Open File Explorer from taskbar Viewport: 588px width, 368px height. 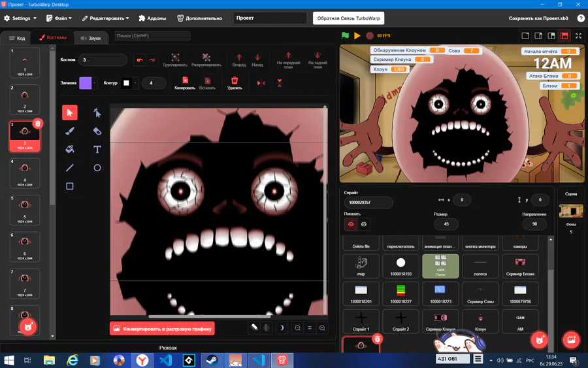point(49,361)
